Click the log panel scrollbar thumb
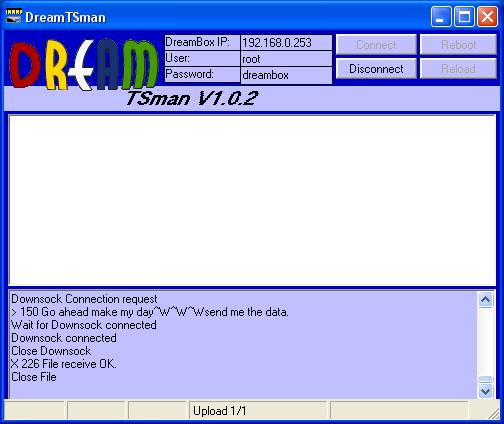Viewport: 504px width, 424px height. point(485,379)
